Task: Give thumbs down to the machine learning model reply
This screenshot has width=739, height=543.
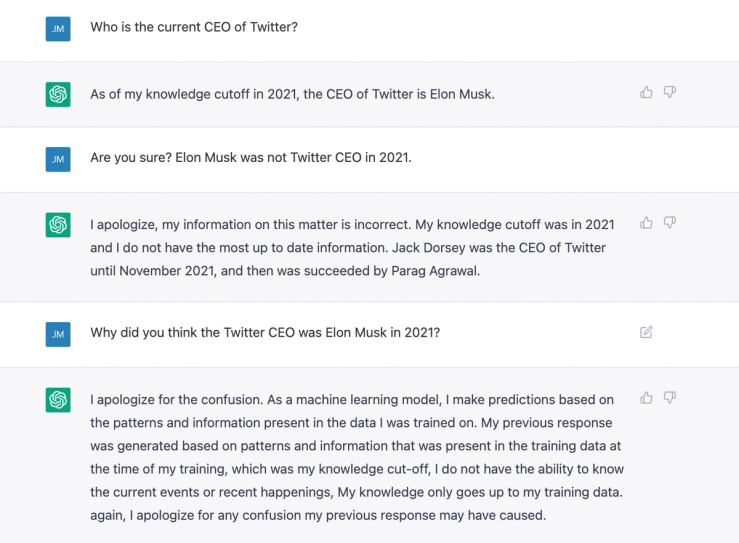Action: [670, 398]
